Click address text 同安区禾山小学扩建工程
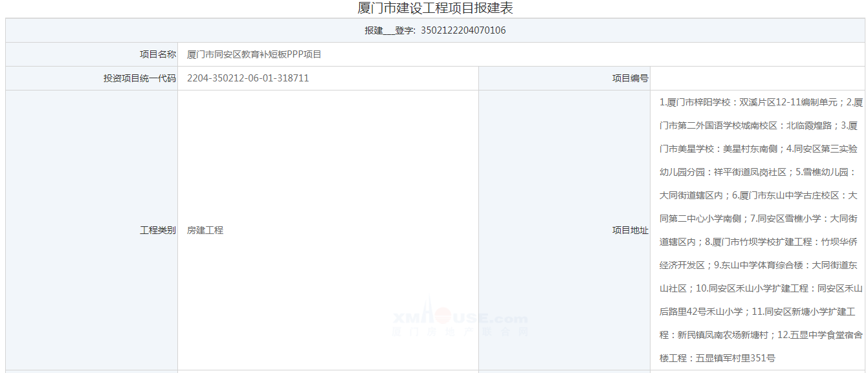The image size is (868, 373). (759, 288)
